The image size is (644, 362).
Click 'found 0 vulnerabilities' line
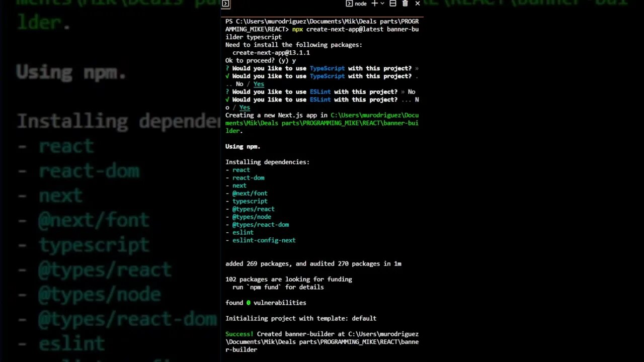[x=266, y=303]
